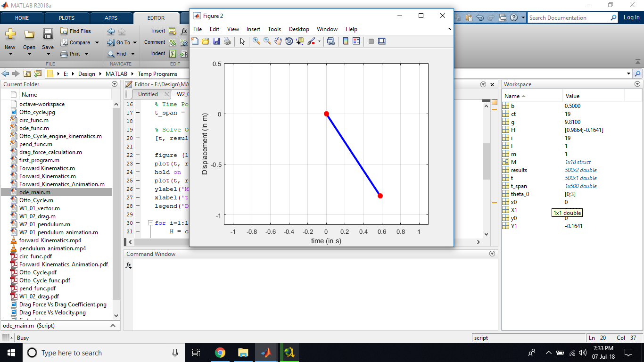This screenshot has height=362, width=644.
Task: Click the Link Plot toolbar icon
Action: pos(330,41)
